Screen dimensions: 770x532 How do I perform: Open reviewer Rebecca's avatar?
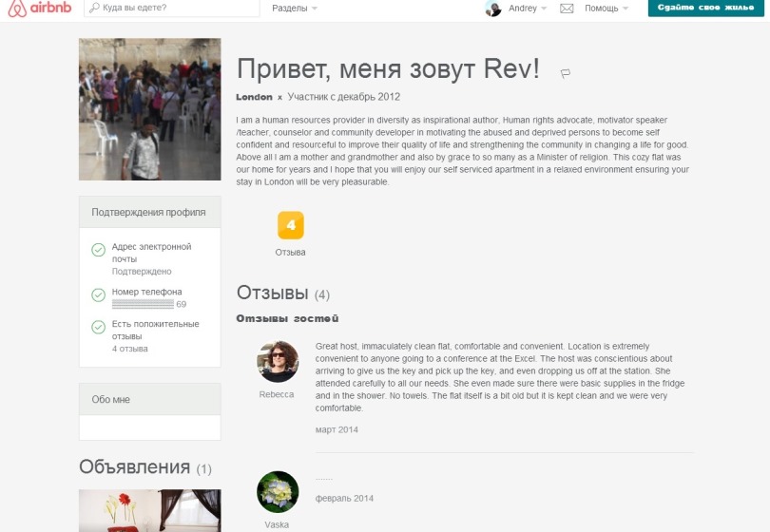(x=278, y=362)
